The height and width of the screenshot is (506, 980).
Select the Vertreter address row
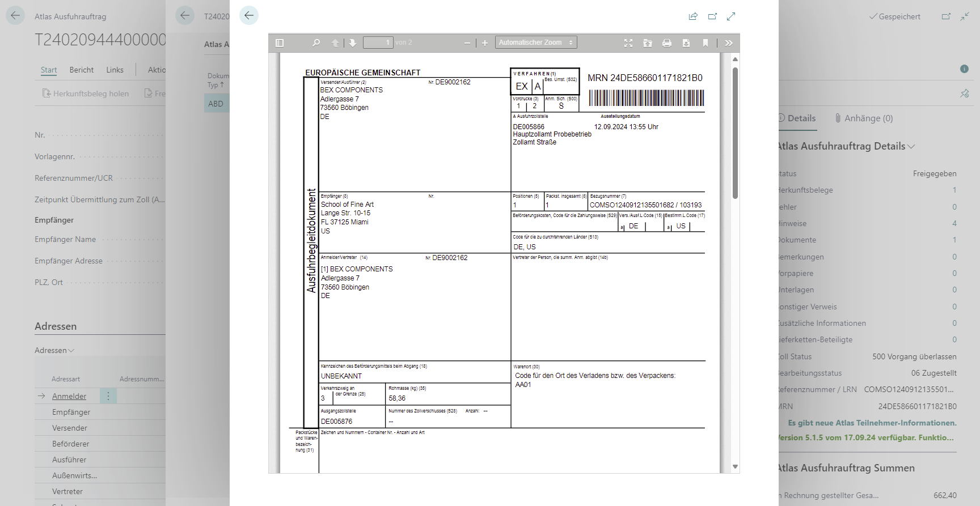click(67, 491)
